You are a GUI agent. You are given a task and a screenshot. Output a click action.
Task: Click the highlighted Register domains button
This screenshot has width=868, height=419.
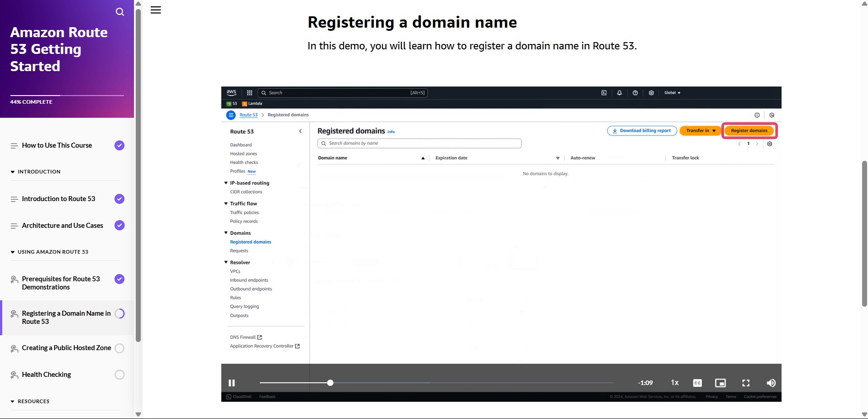749,130
